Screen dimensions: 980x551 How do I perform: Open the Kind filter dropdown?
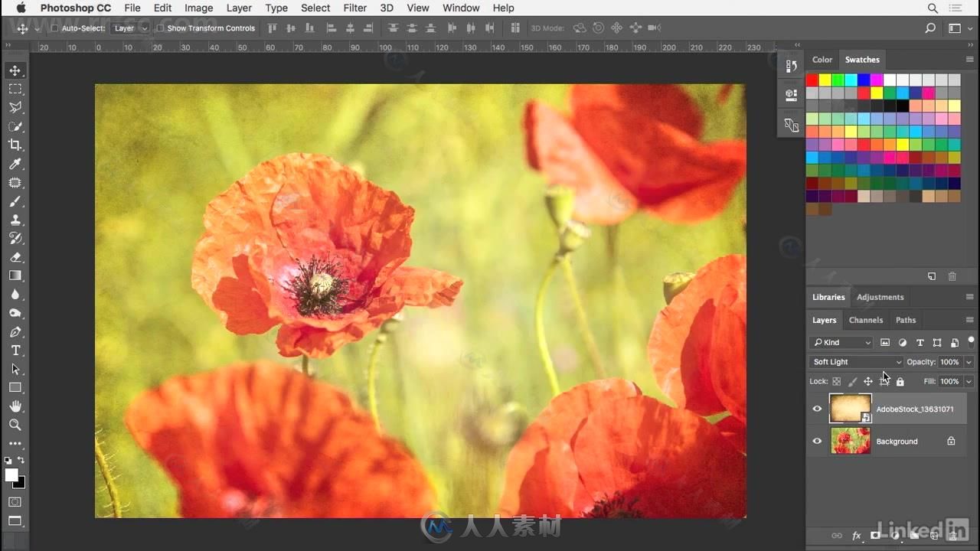click(x=841, y=343)
